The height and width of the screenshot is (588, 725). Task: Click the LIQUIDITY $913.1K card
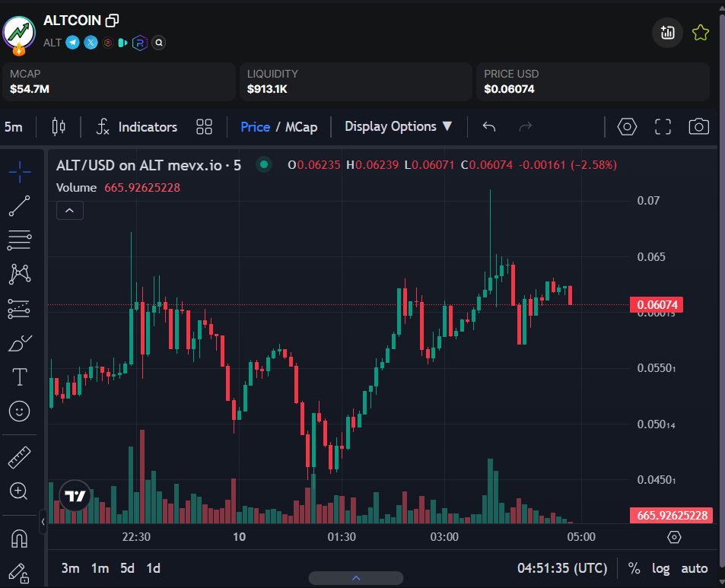click(356, 82)
